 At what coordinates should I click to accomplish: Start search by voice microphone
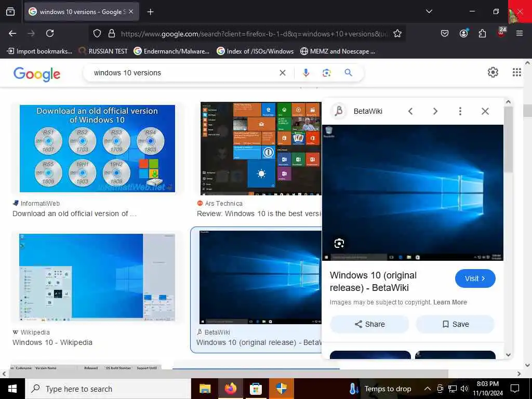[x=305, y=73]
